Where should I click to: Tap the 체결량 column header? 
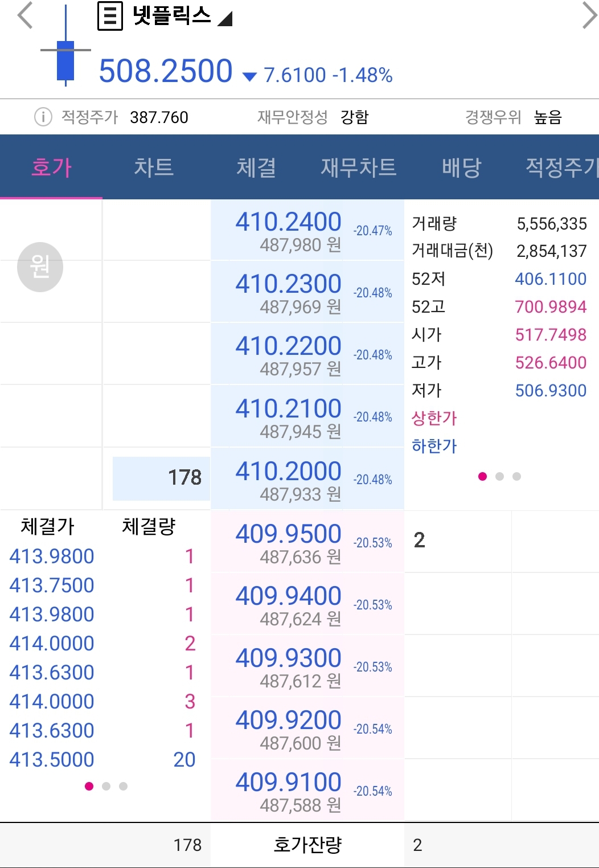click(149, 526)
